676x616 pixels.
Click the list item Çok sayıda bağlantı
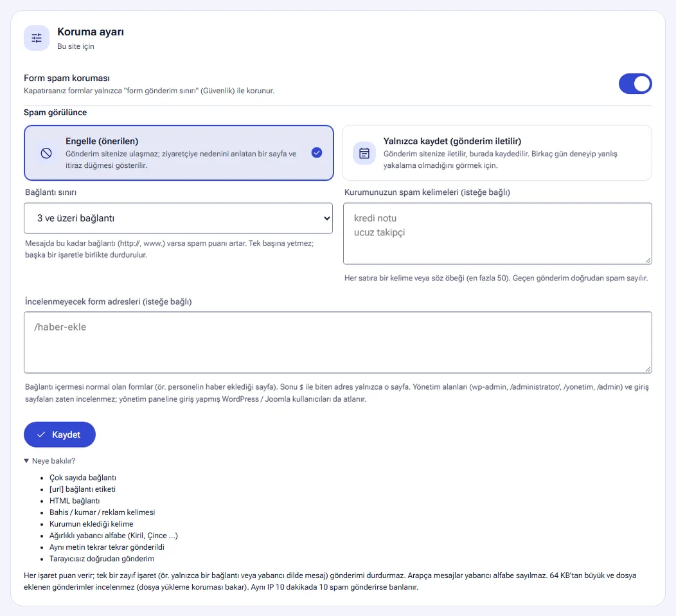(83, 478)
